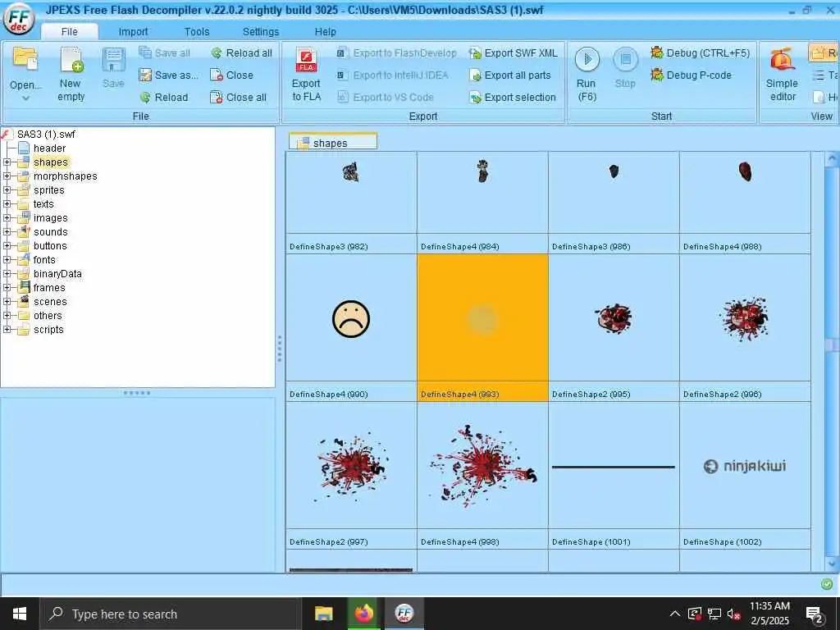Select the fonts folder icon in the tree
840x630 pixels.
(x=24, y=259)
